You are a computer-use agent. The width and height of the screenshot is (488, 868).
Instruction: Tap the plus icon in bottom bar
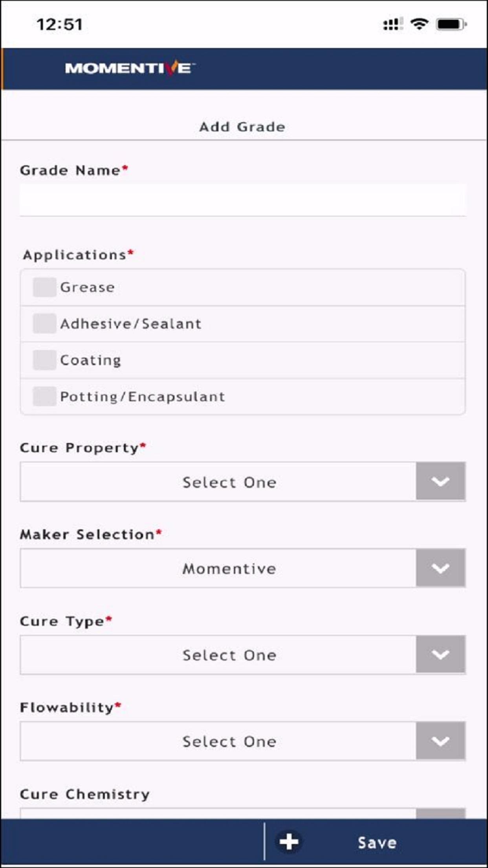coord(289,842)
